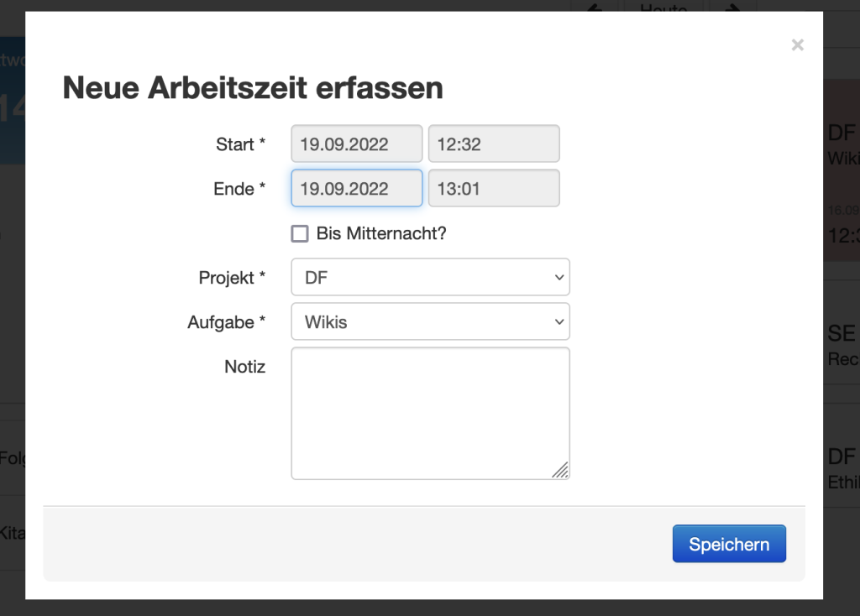Image resolution: width=860 pixels, height=616 pixels.
Task: Select the Ende time field 13:01
Action: tap(493, 188)
